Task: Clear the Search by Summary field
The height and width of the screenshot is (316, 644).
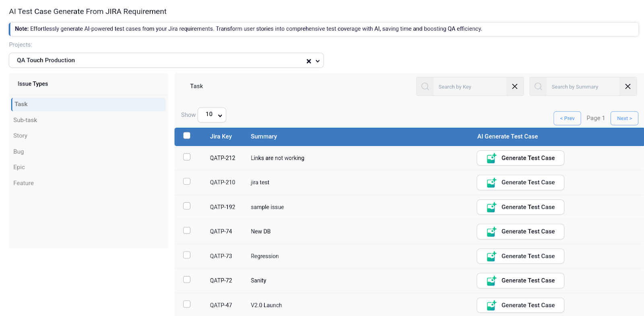Action: [627, 87]
